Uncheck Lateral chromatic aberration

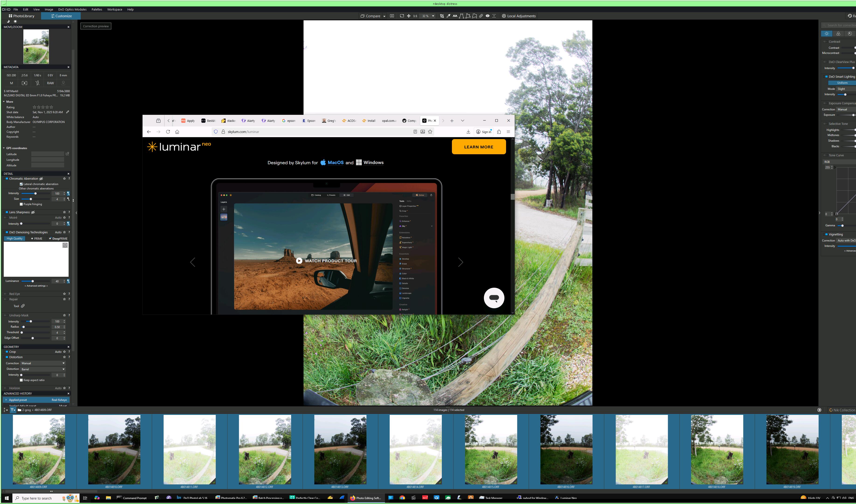[21, 184]
